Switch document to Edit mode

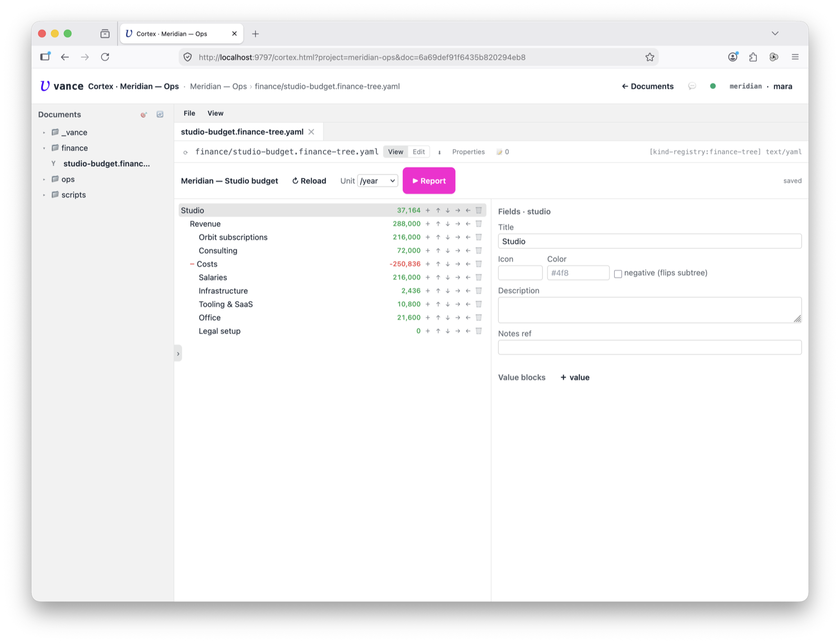pos(419,152)
